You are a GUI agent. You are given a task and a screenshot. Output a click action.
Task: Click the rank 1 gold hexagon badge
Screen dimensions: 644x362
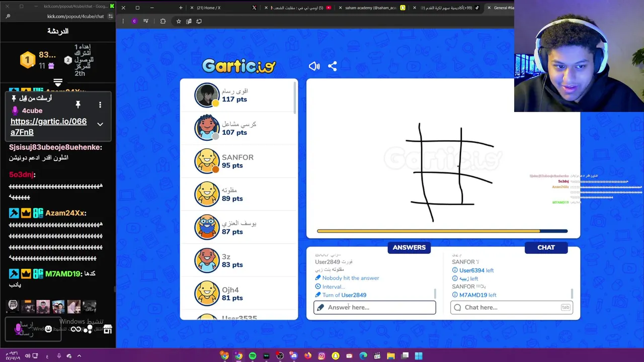pyautogui.click(x=28, y=60)
